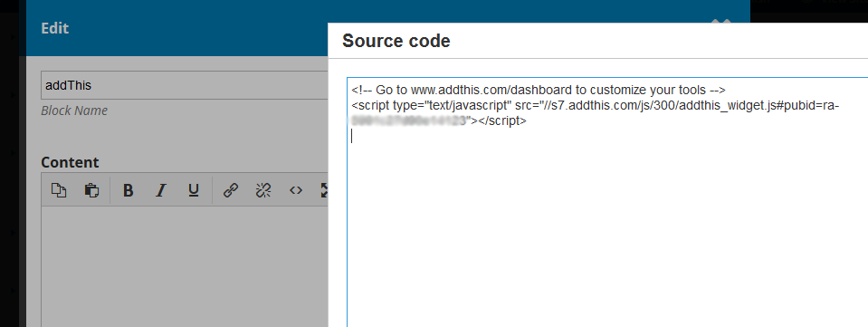Click the Block Name label
The image size is (868, 327).
coord(74,111)
